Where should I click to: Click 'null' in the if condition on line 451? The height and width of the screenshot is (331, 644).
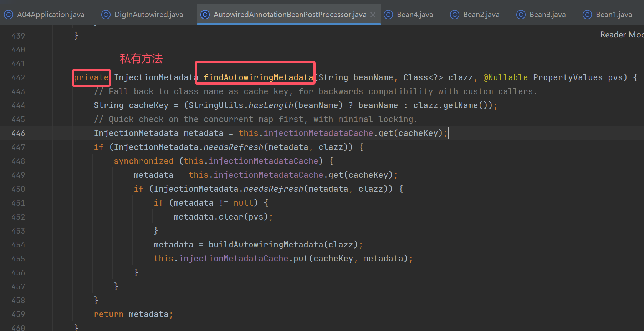243,203
